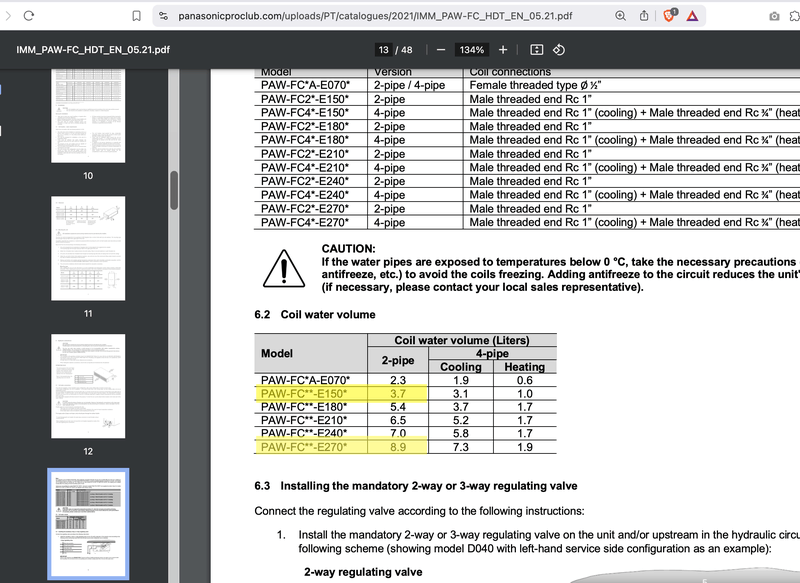Screen dimensions: 800x583
Task: Click the page label 10 under thumbnail
Action: pyautogui.click(x=88, y=176)
